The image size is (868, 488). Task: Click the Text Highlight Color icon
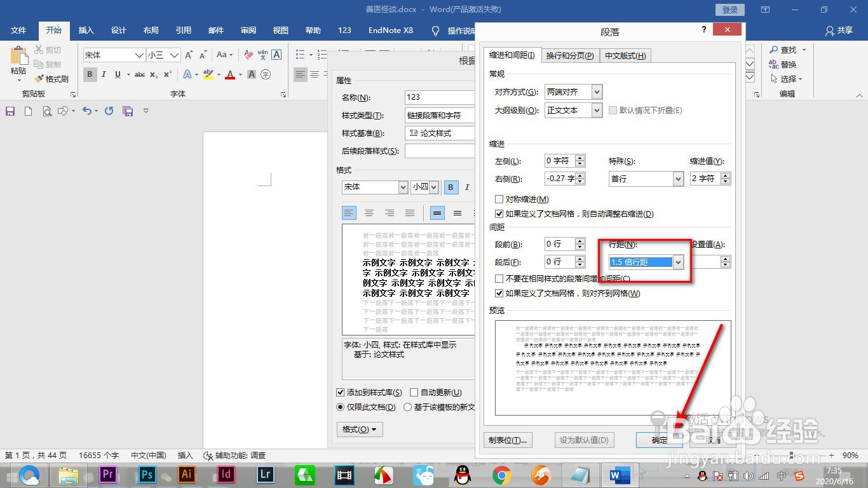point(208,74)
